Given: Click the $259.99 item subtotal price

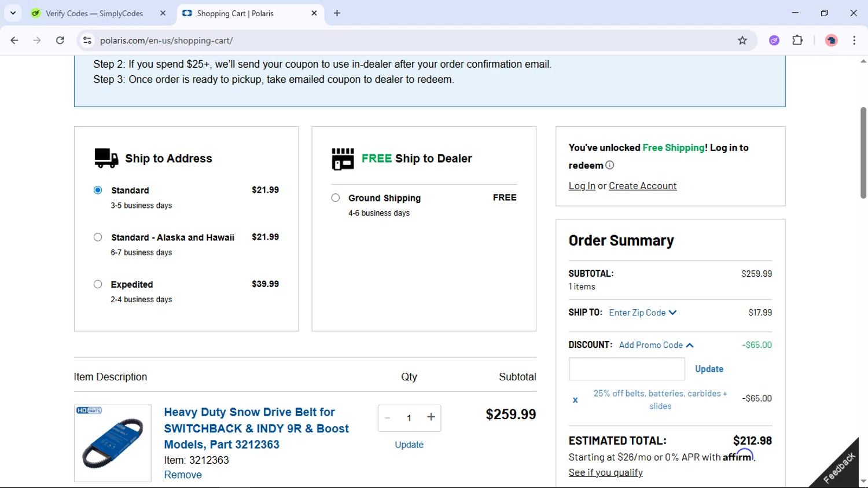Looking at the screenshot, I should click(511, 414).
